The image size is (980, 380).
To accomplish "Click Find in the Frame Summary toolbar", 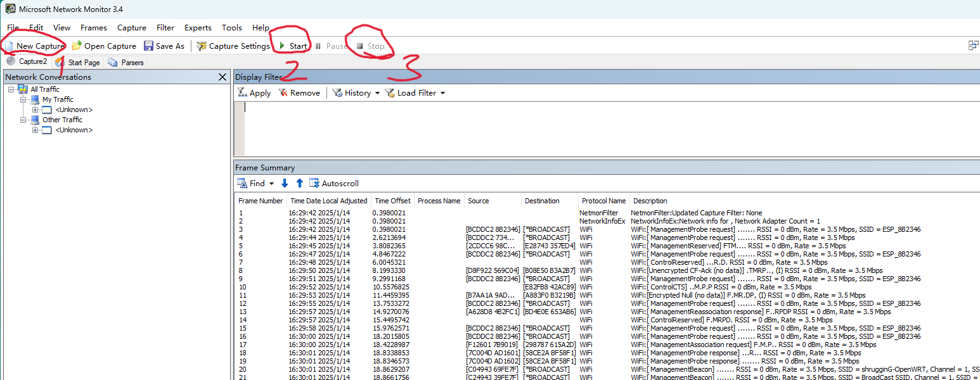I will pyautogui.click(x=251, y=183).
